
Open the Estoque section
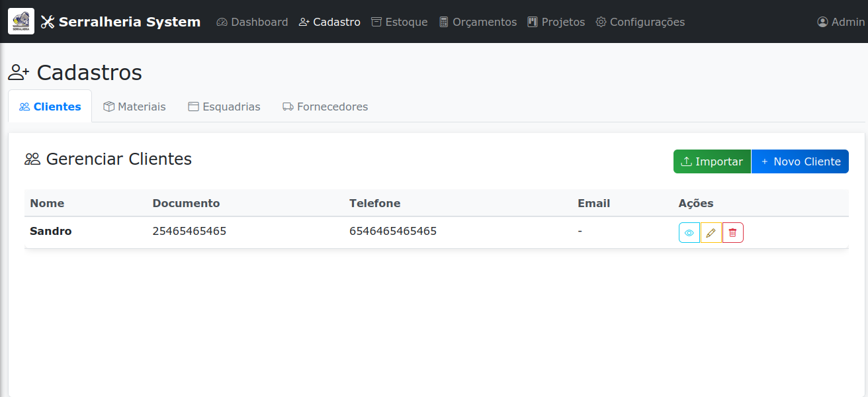point(399,22)
